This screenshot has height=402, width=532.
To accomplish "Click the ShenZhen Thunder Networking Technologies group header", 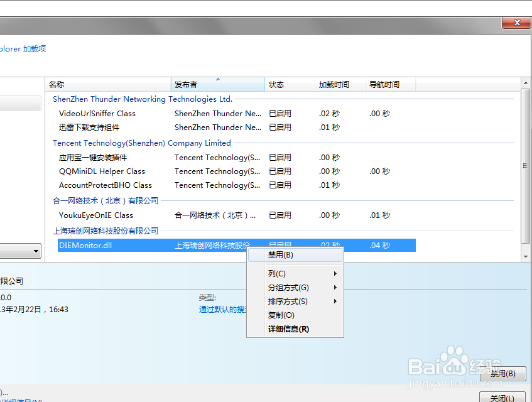I will tap(143, 99).
